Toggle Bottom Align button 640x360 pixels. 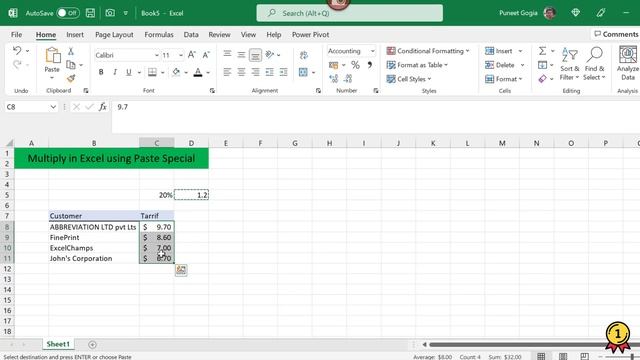click(256, 54)
